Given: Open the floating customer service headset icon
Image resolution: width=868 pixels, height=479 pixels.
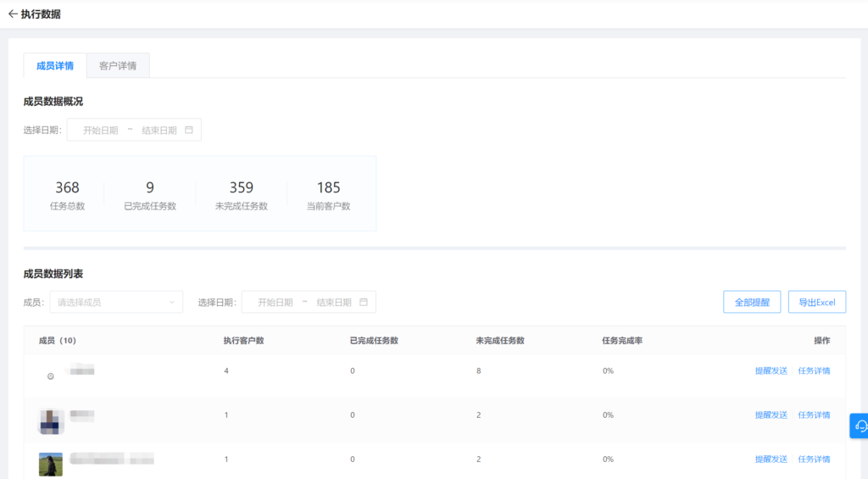Looking at the screenshot, I should click(x=860, y=426).
